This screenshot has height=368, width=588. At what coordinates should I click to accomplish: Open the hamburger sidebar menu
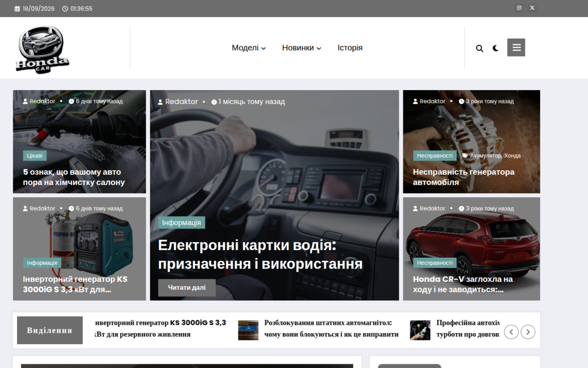coord(516,47)
